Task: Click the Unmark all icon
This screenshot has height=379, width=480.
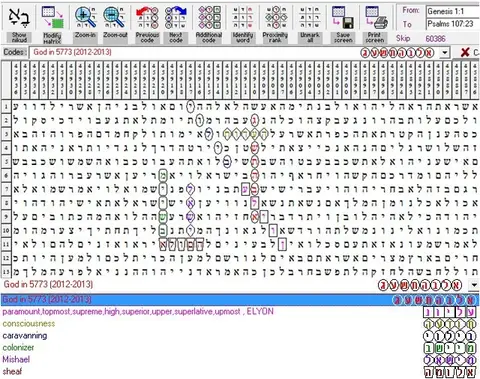Action: click(x=310, y=17)
